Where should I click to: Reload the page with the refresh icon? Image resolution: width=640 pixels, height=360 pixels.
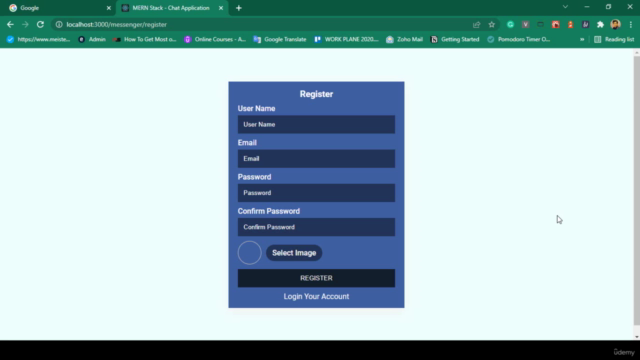click(x=40, y=24)
